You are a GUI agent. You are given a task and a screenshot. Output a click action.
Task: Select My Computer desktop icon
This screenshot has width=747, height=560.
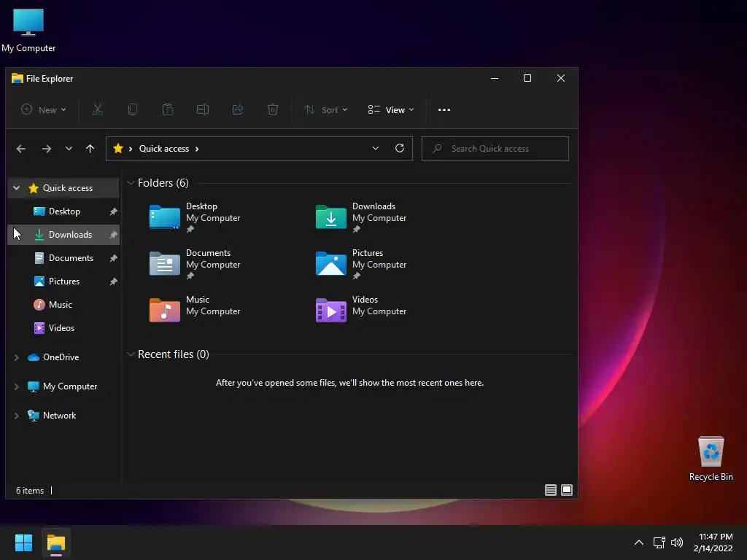(28, 31)
